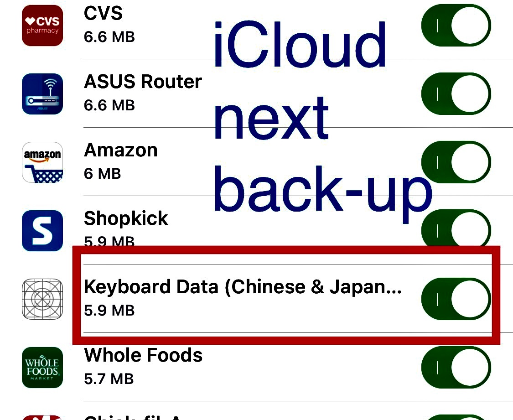Viewport: 513px width, 420px height.
Task: Tap the 5.9 MB size under Keyboard Data
Action: click(109, 311)
